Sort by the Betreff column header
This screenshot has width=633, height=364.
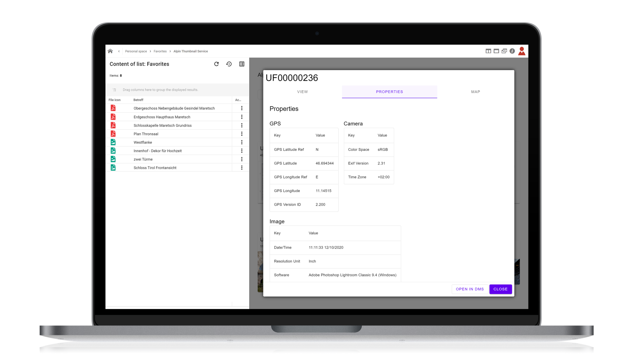coord(138,100)
